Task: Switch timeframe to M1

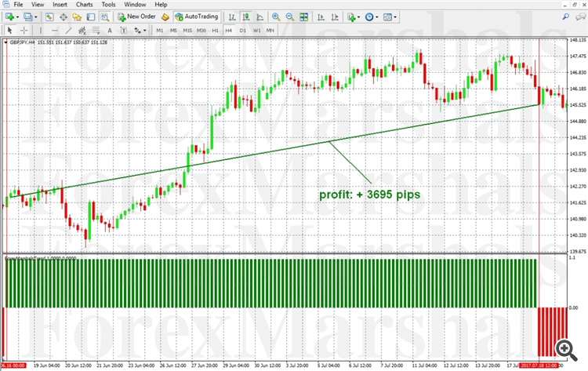Action: (160, 31)
